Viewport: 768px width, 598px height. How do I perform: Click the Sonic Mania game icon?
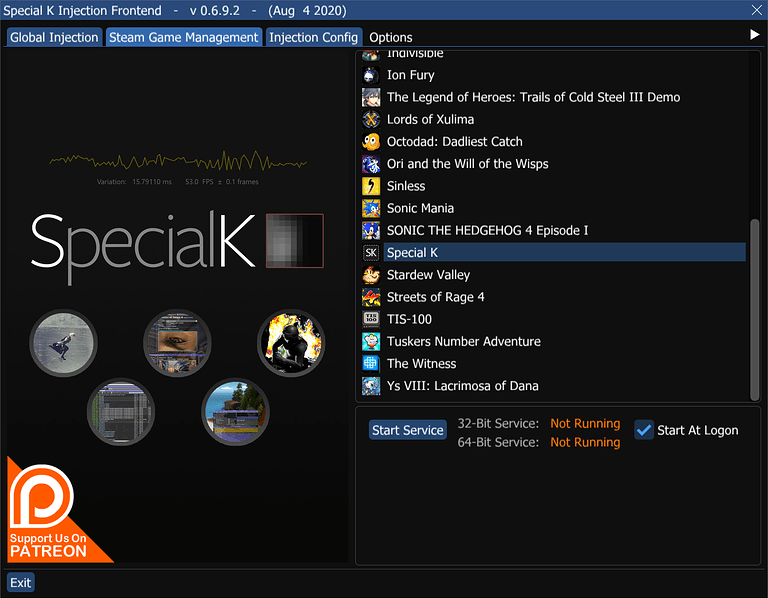tap(371, 208)
